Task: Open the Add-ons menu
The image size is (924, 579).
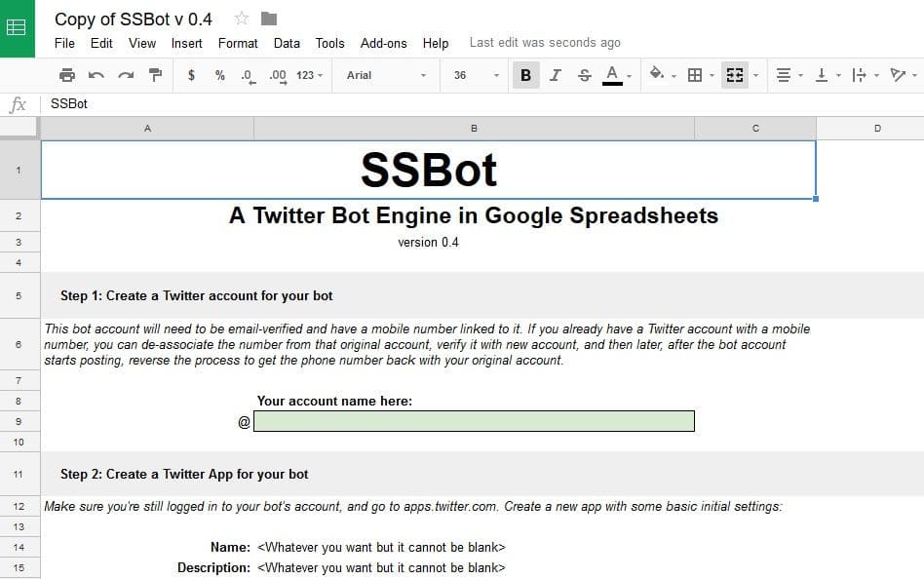Action: click(x=384, y=43)
